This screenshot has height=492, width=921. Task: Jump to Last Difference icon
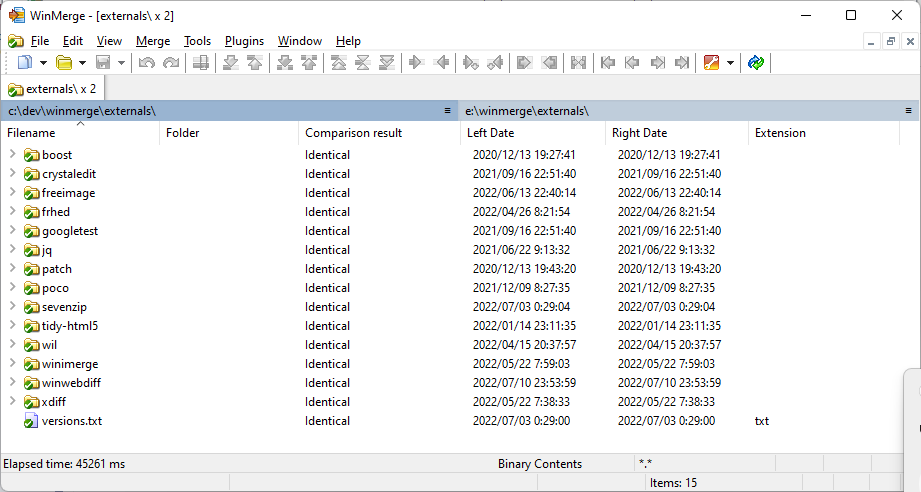point(386,62)
